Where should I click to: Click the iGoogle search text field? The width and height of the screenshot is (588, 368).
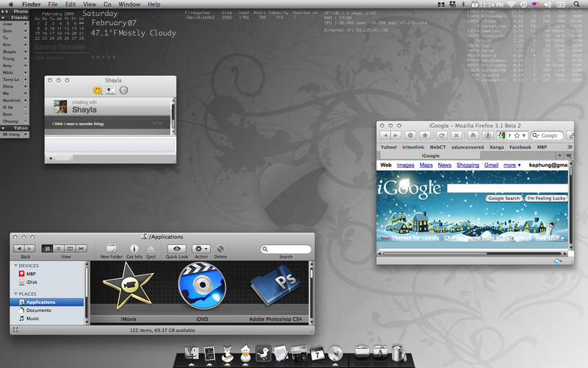507,188
